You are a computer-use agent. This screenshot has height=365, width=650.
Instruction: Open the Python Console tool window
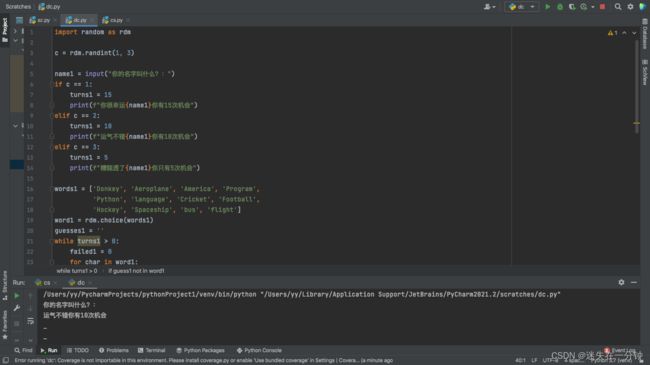pos(259,350)
